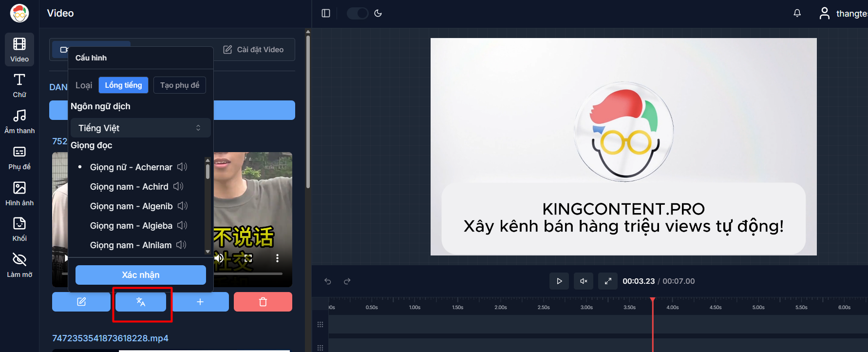Open the thangte username menu
The image size is (868, 352).
[852, 14]
